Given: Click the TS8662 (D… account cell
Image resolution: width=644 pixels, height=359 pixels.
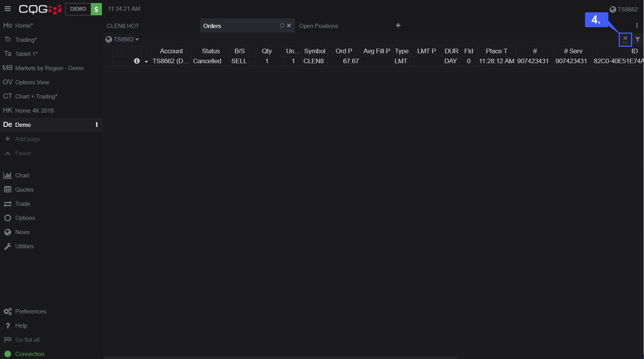Looking at the screenshot, I should coord(171,61).
